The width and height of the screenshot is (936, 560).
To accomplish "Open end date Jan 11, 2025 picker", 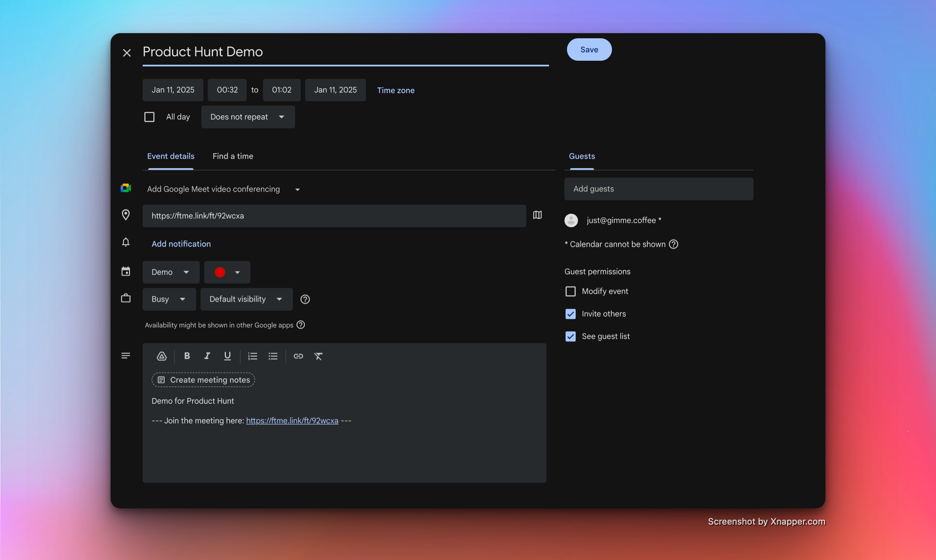I will tap(335, 90).
